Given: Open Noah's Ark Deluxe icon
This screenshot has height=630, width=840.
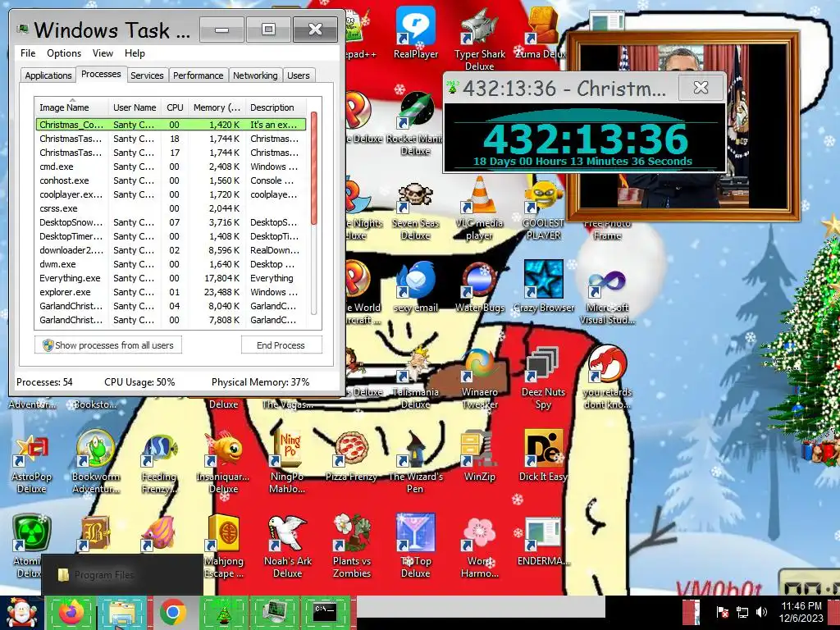Looking at the screenshot, I should click(287, 546).
